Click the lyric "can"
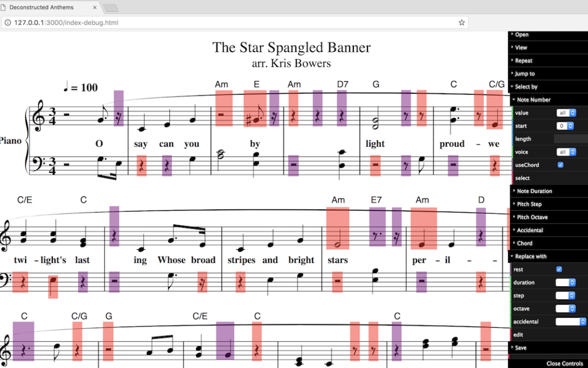 (166, 144)
